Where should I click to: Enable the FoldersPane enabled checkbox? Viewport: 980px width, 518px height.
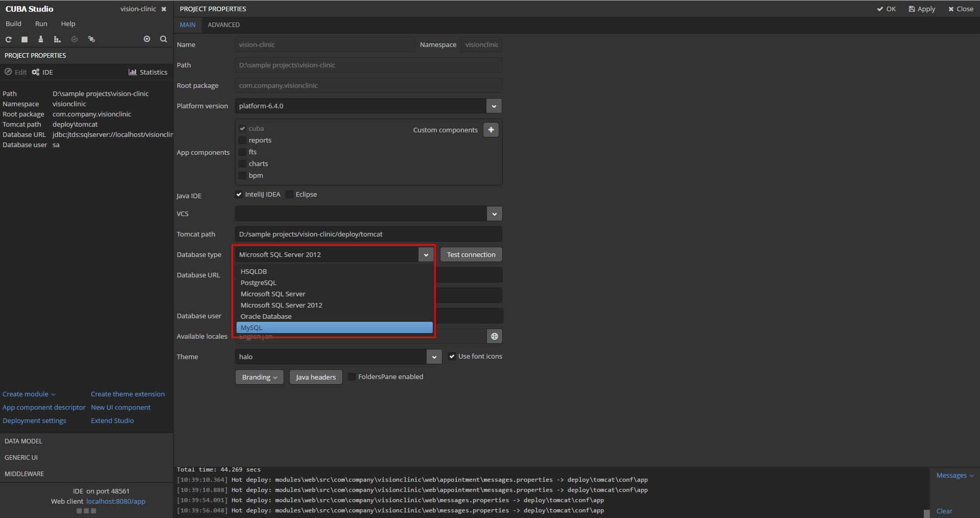coord(352,377)
